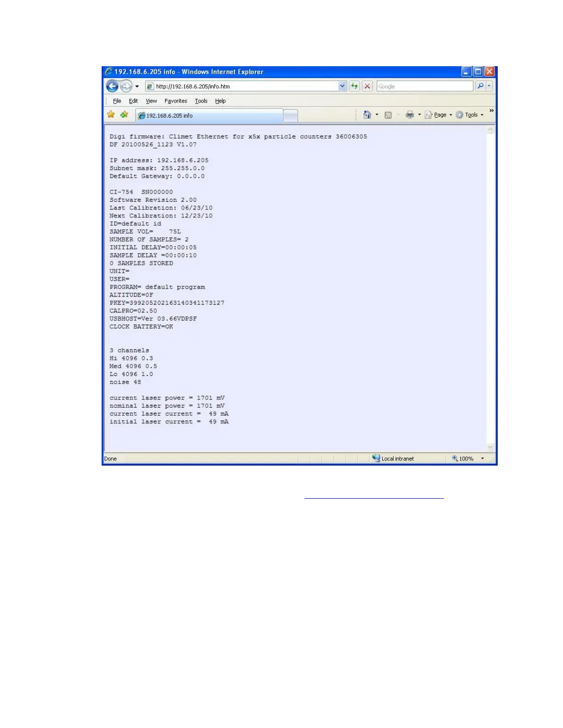Maximize the Internet Explorer window
563x728 pixels.
coord(478,72)
